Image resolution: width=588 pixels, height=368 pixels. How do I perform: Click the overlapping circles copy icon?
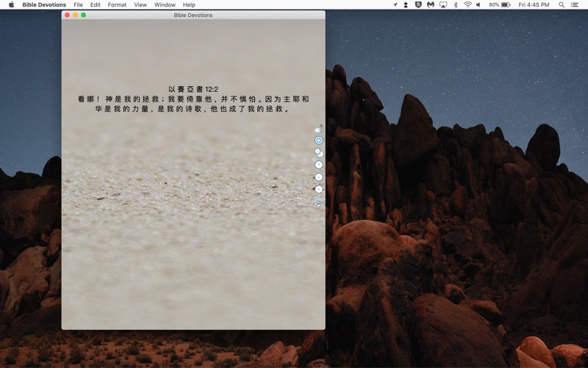(318, 152)
